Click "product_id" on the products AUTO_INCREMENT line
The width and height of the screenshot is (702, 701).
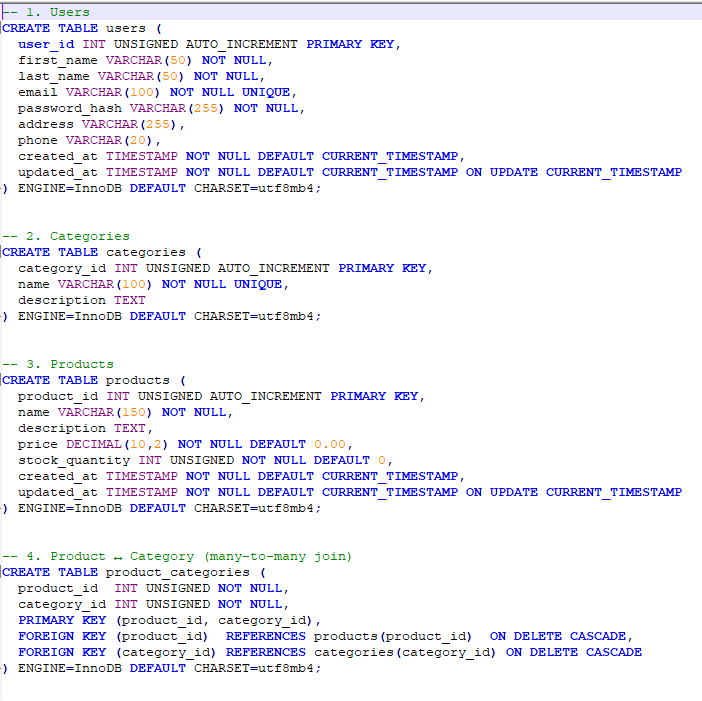tap(58, 396)
